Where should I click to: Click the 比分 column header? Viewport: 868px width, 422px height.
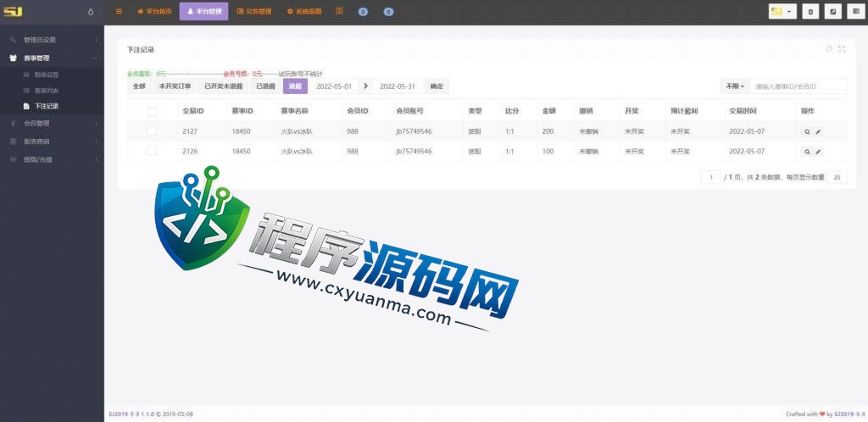[511, 111]
